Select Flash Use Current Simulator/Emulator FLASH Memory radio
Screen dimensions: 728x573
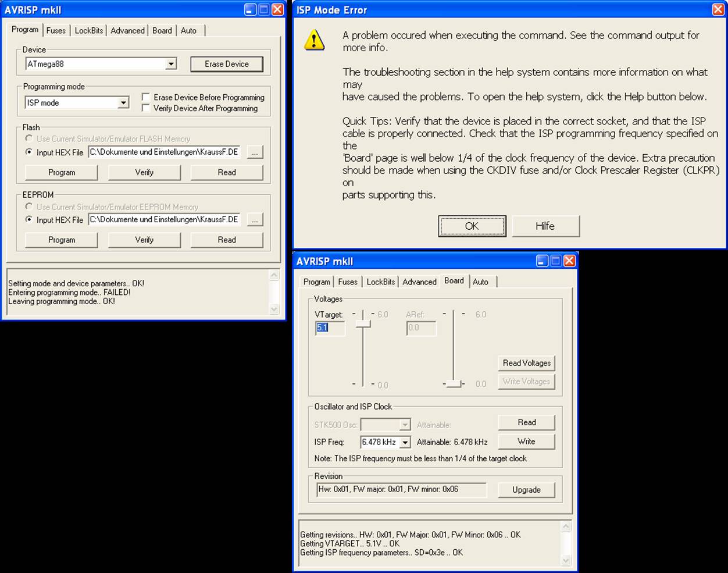28,138
